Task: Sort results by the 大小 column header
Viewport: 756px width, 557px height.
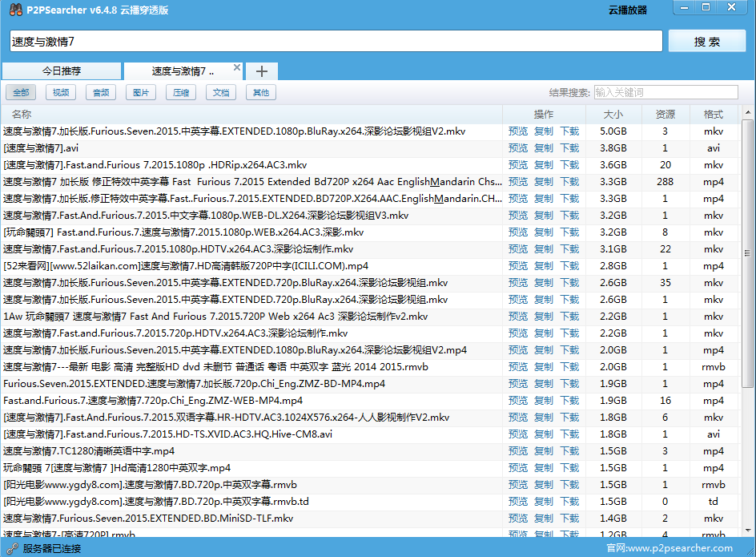Action: click(x=613, y=114)
